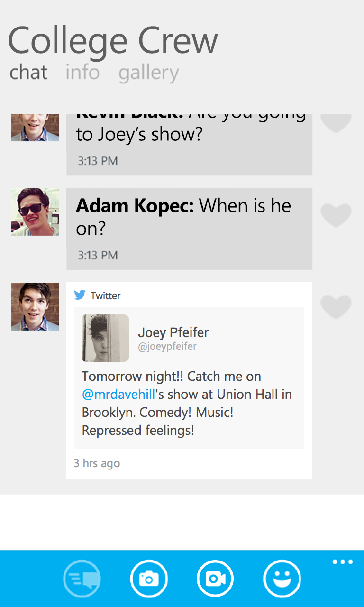Open the emoticon smiley picker
The image size is (364, 607).
coord(282,579)
